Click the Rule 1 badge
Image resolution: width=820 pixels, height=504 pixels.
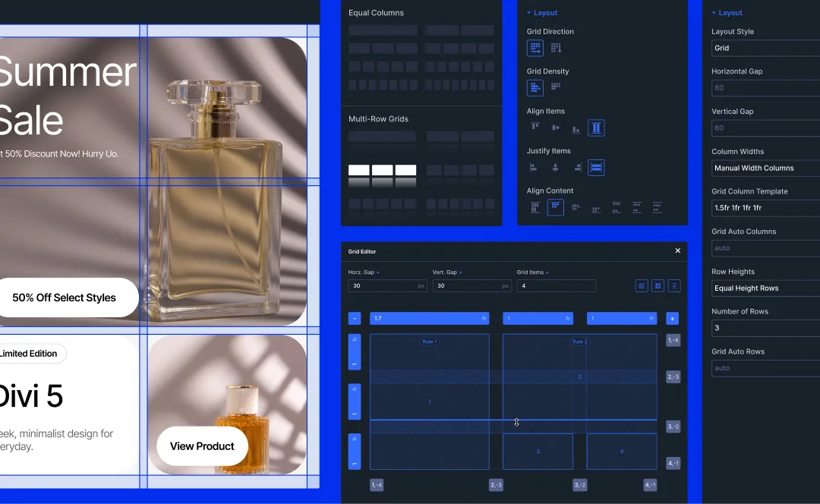[x=429, y=342]
